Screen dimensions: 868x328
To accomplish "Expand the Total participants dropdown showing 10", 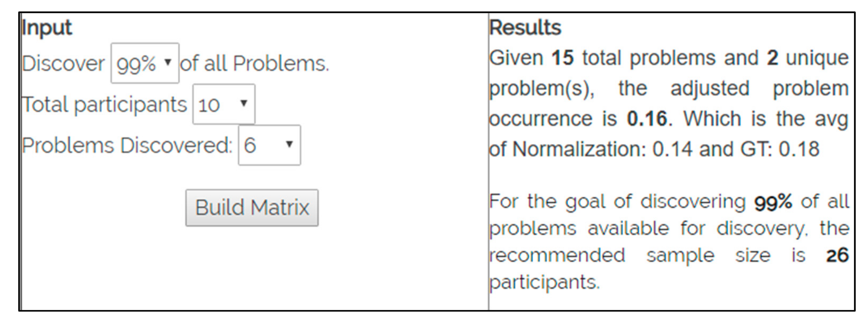I will (x=223, y=104).
